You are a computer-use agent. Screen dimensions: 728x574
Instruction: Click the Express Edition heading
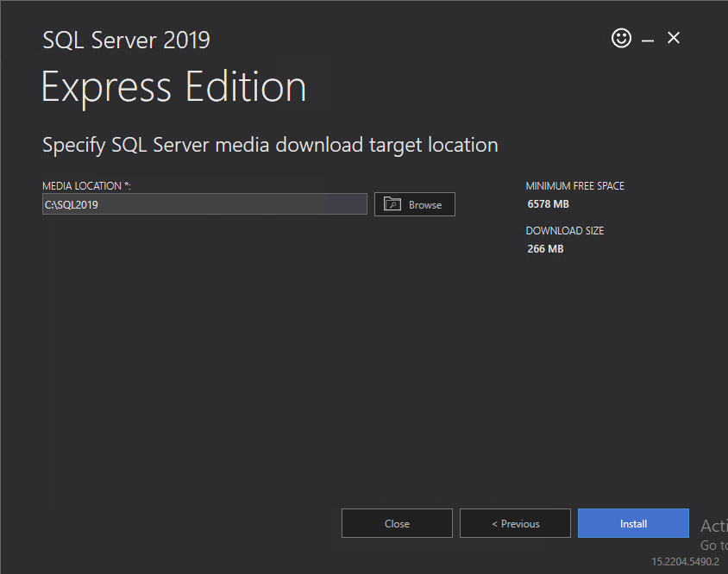pos(173,88)
